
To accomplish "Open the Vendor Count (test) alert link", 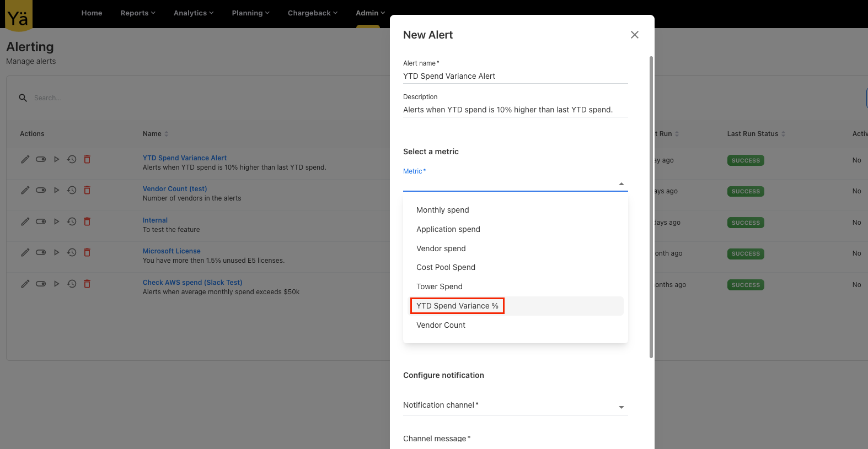I will 175,189.
